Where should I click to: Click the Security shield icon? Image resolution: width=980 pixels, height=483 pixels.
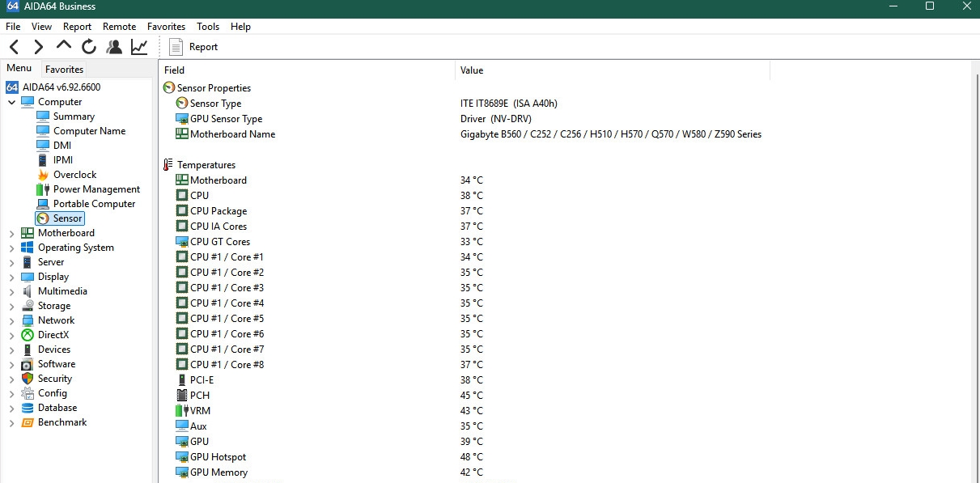point(28,379)
